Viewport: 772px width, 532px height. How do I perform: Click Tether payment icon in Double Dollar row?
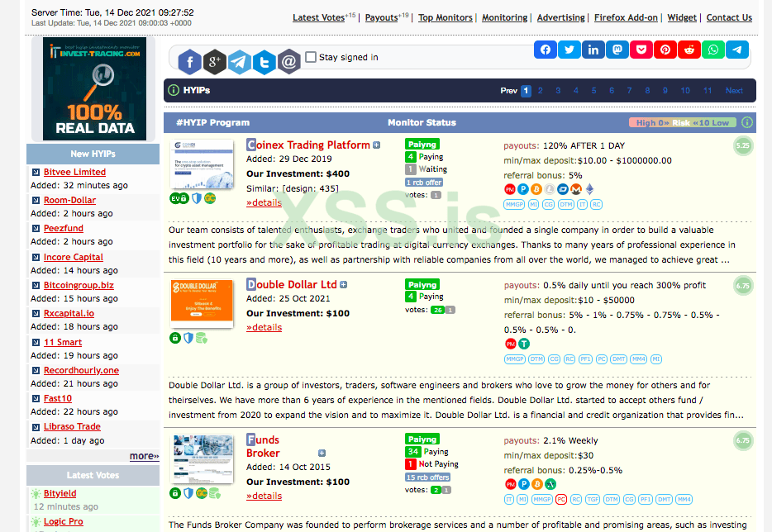pyautogui.click(x=524, y=344)
